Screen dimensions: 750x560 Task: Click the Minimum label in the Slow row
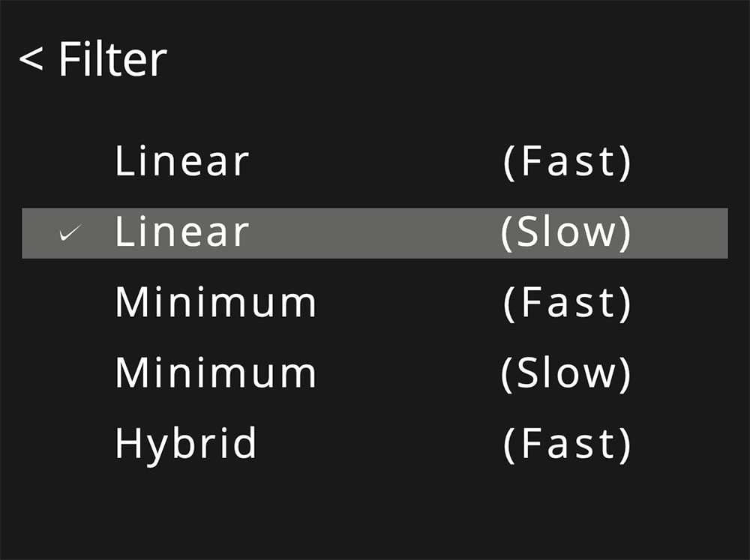pos(216,373)
